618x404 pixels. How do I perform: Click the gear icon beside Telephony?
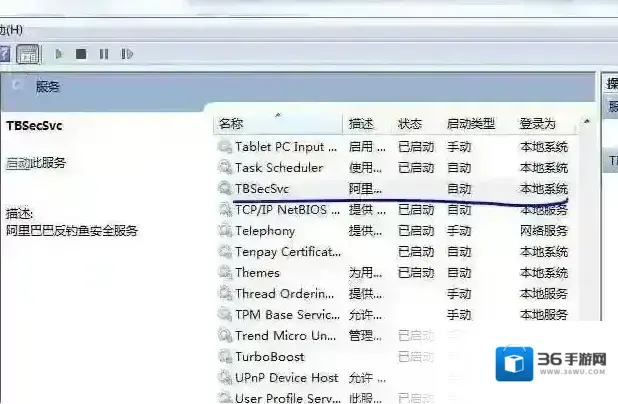point(225,230)
